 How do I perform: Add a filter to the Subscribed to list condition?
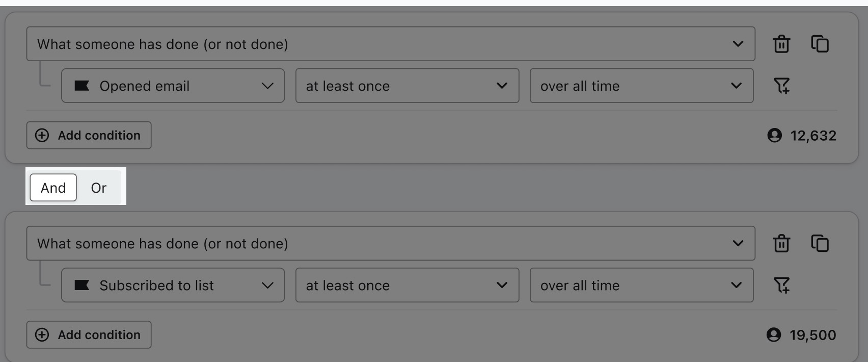point(783,285)
